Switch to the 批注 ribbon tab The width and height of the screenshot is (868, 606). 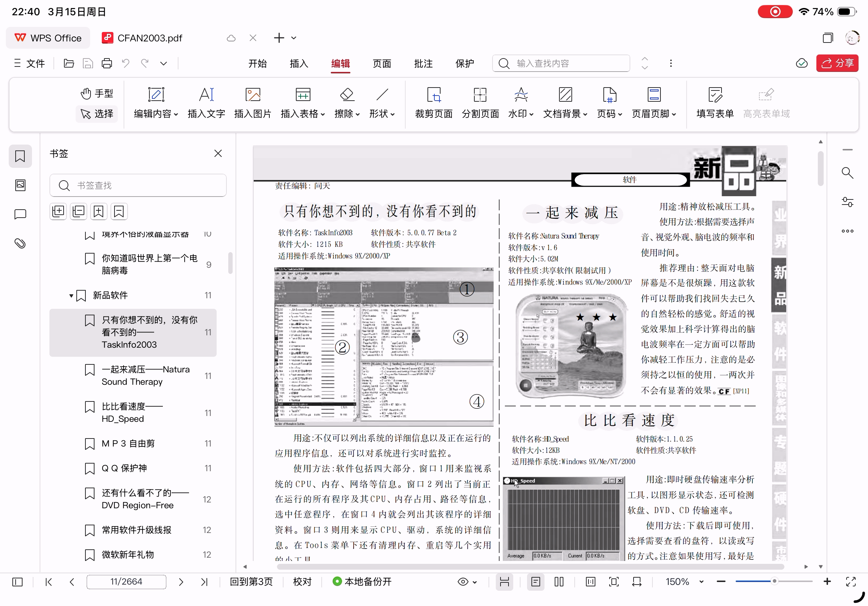[423, 64]
